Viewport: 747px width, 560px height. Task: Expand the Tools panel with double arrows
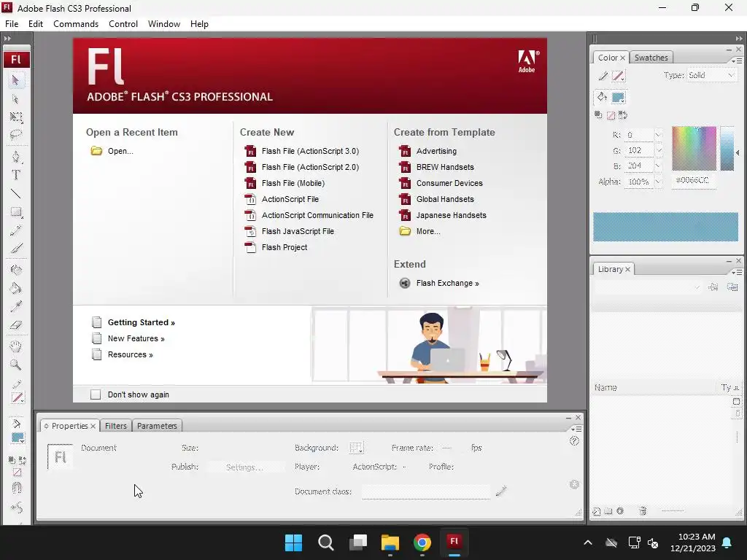coord(7,39)
